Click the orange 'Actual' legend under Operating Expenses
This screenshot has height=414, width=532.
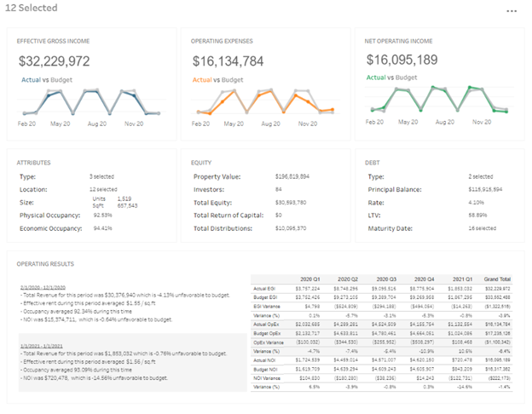coord(201,79)
